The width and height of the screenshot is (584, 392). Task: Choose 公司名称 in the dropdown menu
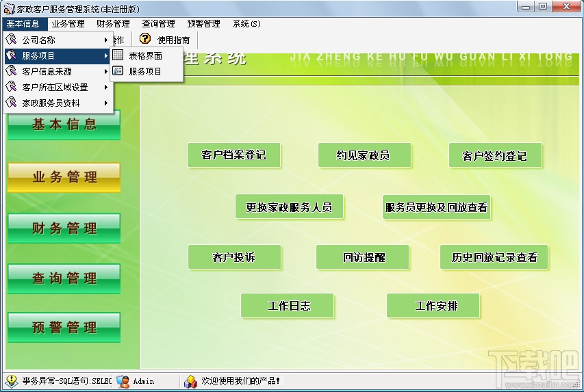point(58,40)
